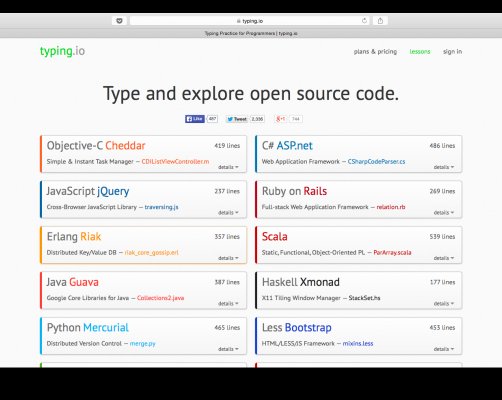The width and height of the screenshot is (502, 400).
Task: Open Collections2.java file link
Action: pyautogui.click(x=160, y=298)
